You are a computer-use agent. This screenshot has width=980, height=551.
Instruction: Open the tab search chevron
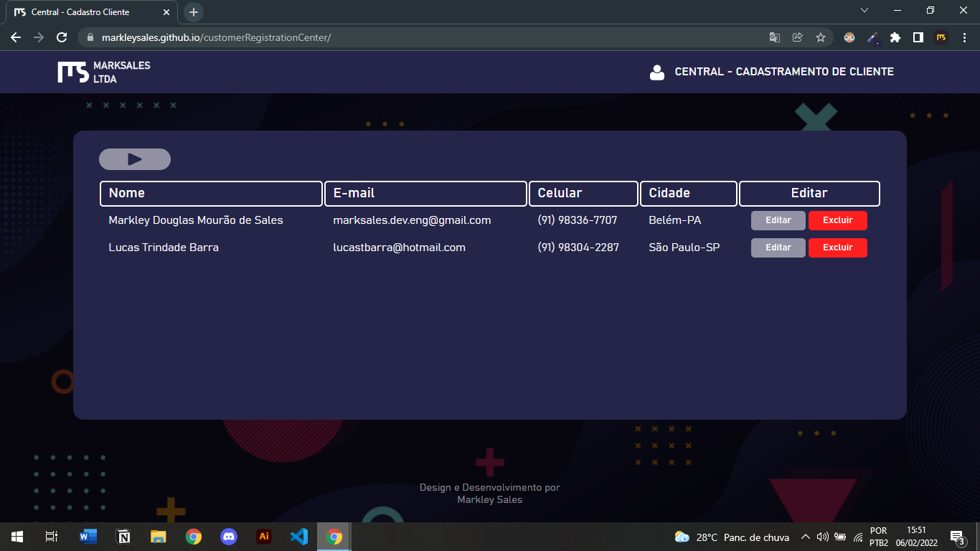864,10
